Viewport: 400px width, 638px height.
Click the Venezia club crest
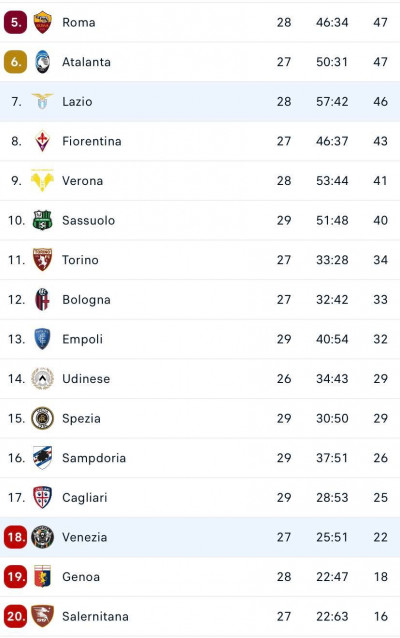(42, 537)
